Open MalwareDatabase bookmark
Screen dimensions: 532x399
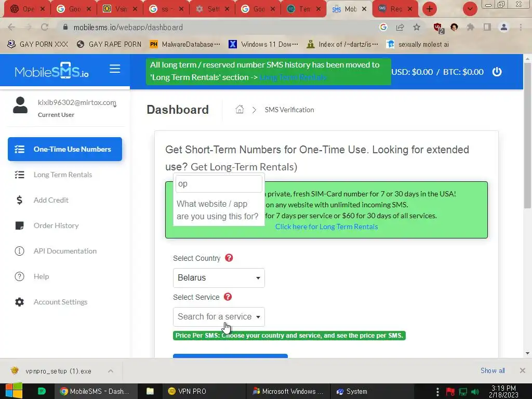pos(185,44)
